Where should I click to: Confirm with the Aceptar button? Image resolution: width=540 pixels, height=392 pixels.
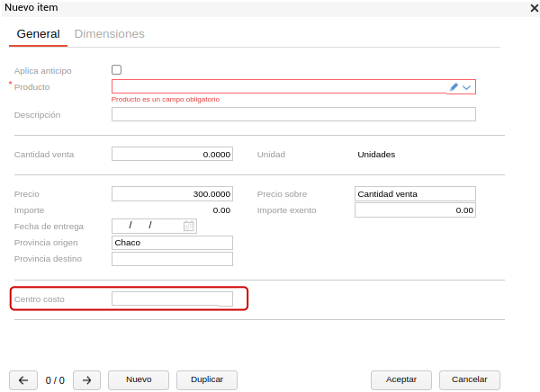(401, 380)
